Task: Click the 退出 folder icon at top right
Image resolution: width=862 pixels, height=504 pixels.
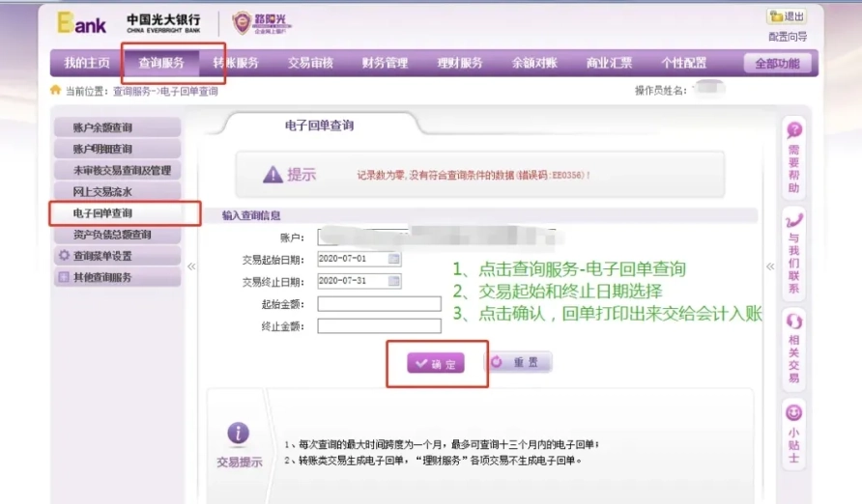Action: (x=776, y=16)
